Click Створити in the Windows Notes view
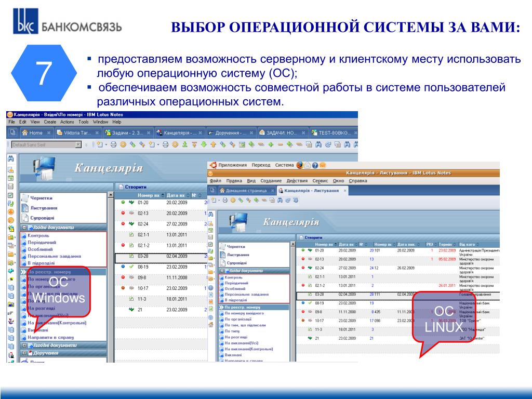The height and width of the screenshot is (399, 532). point(132,187)
